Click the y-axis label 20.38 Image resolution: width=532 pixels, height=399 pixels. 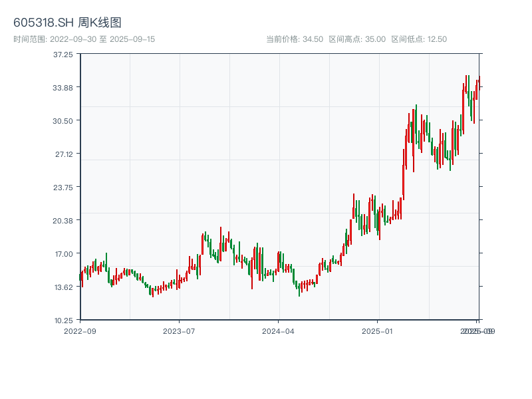[63, 221]
